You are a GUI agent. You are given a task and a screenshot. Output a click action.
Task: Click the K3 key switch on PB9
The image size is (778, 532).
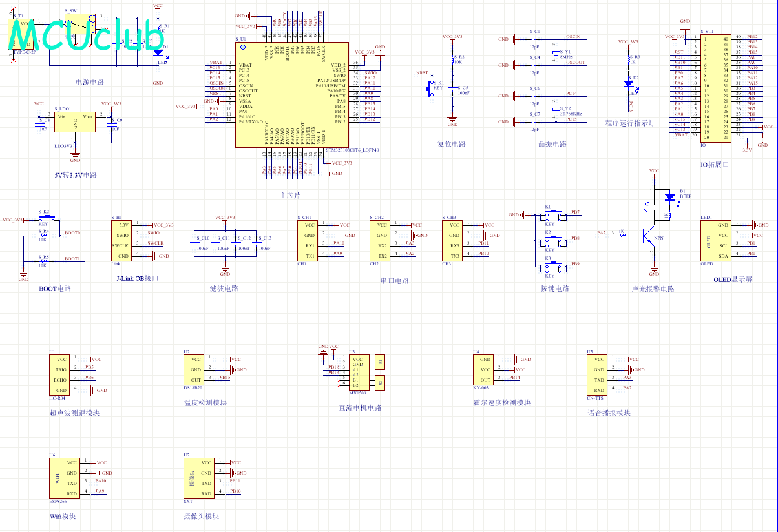[552, 267]
